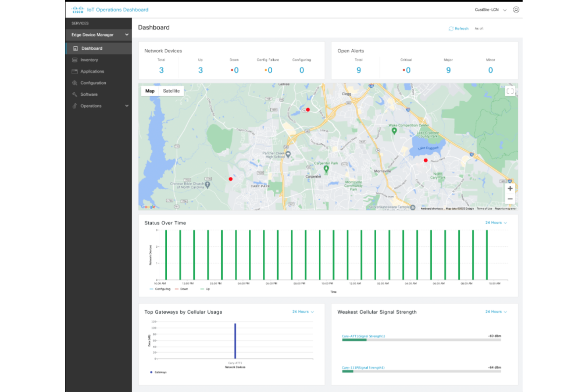This screenshot has height=392, width=588.
Task: Click the Operations icon in the sidebar
Action: pyautogui.click(x=75, y=106)
